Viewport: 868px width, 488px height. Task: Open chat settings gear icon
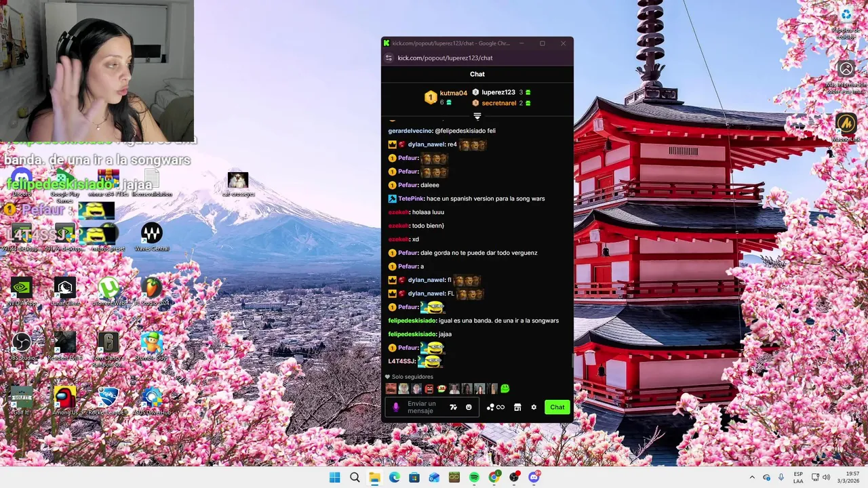pyautogui.click(x=534, y=407)
